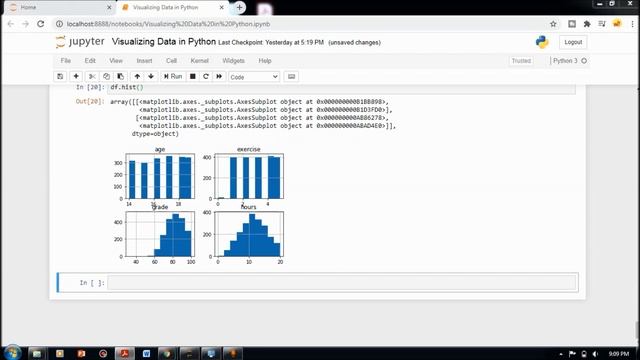
Task: Reload the browser page
Action: pos(40,24)
